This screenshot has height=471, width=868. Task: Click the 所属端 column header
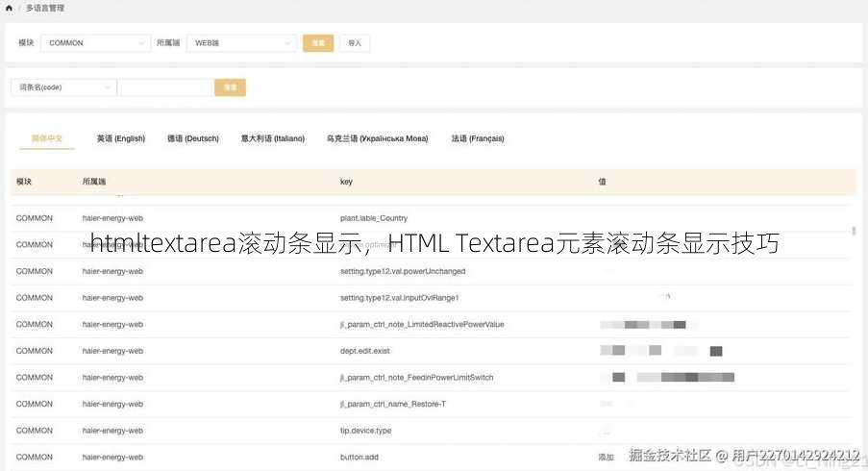coord(94,182)
